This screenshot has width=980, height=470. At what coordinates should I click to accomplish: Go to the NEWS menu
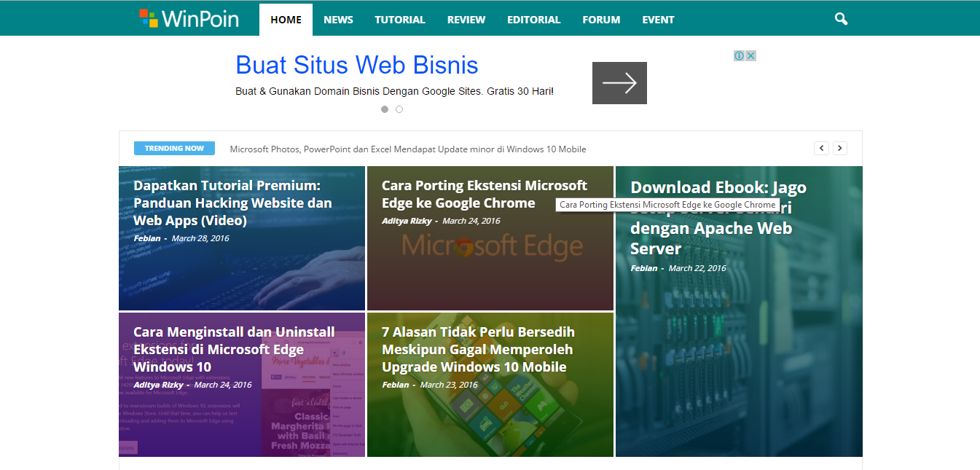click(338, 20)
